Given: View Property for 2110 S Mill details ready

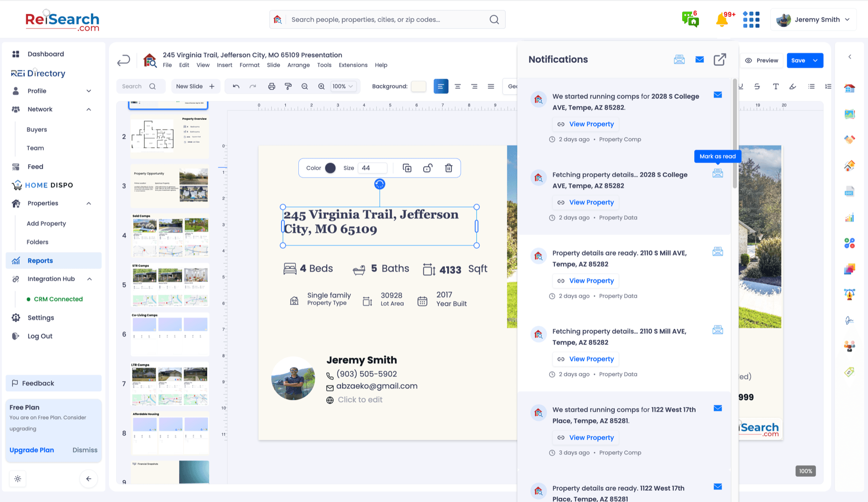Looking at the screenshot, I should click(586, 281).
